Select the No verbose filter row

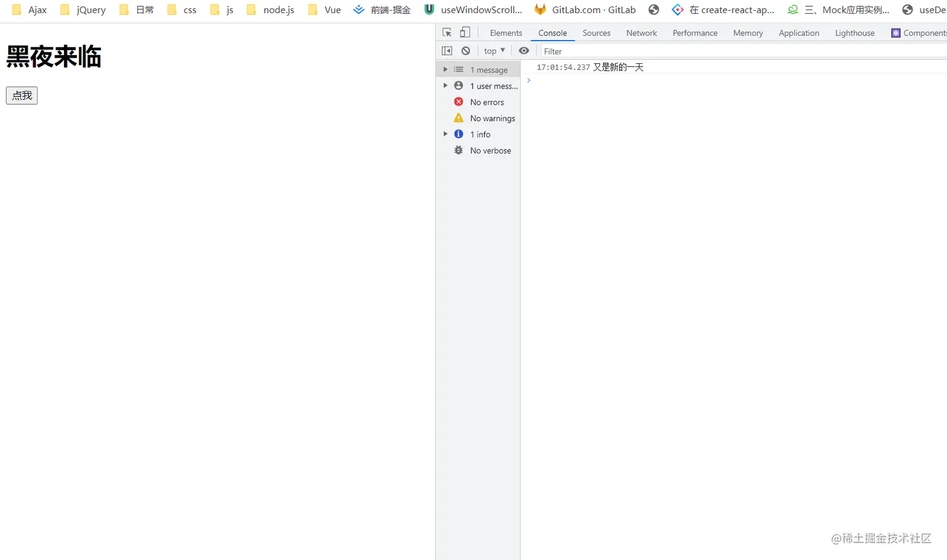click(x=478, y=150)
